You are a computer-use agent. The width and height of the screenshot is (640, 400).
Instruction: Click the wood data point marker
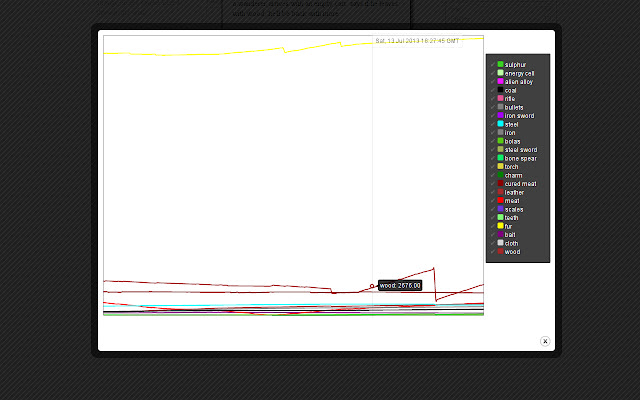pyautogui.click(x=372, y=286)
